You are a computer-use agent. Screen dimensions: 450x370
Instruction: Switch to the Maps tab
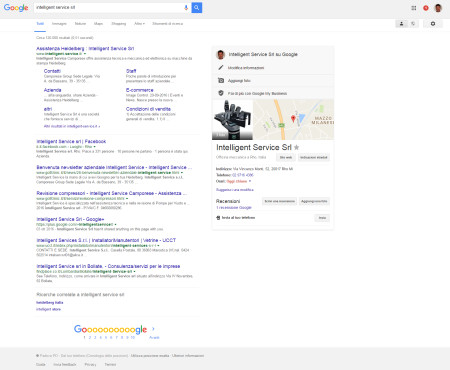click(x=98, y=24)
